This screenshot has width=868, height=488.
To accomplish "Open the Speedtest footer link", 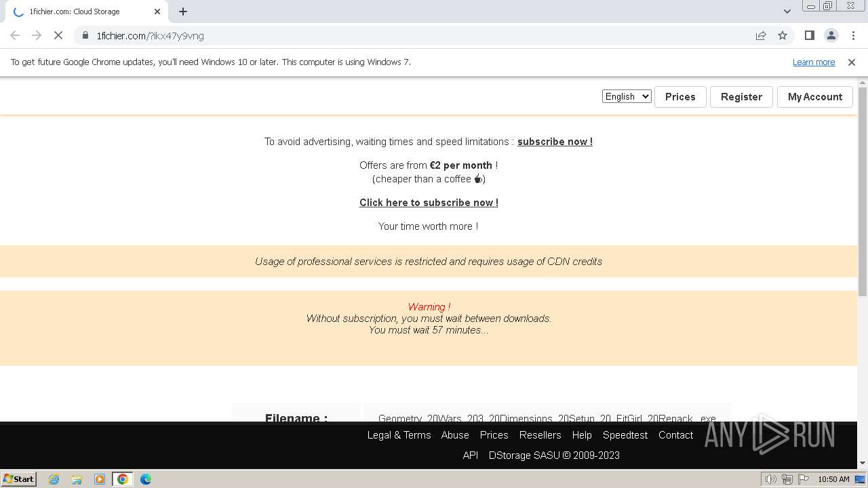I will click(x=625, y=435).
